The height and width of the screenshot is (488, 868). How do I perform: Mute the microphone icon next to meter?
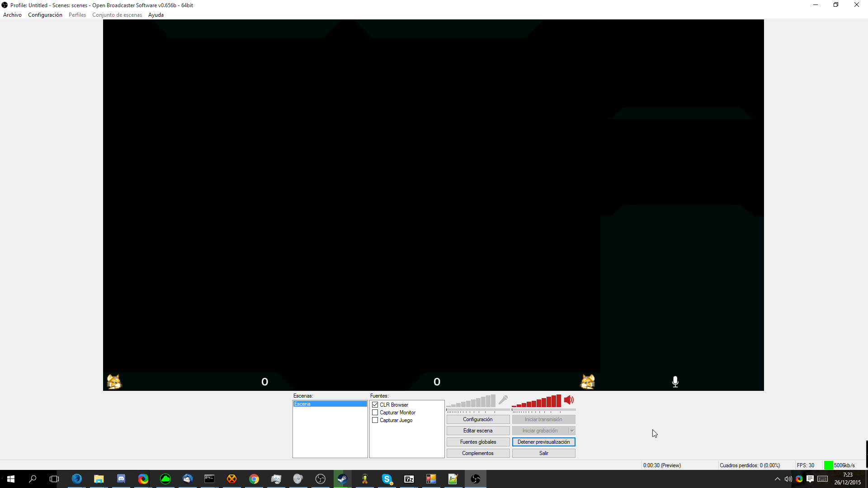coord(503,400)
